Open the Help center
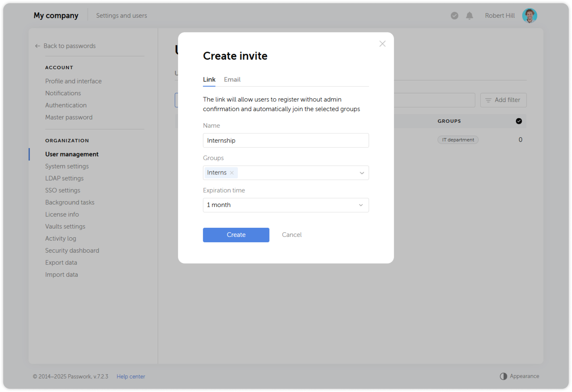 131,376
